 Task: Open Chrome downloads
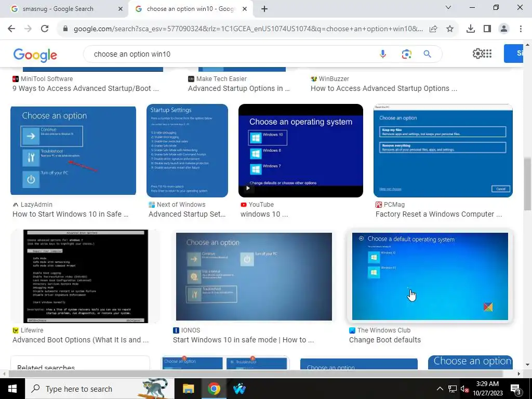coord(471,29)
